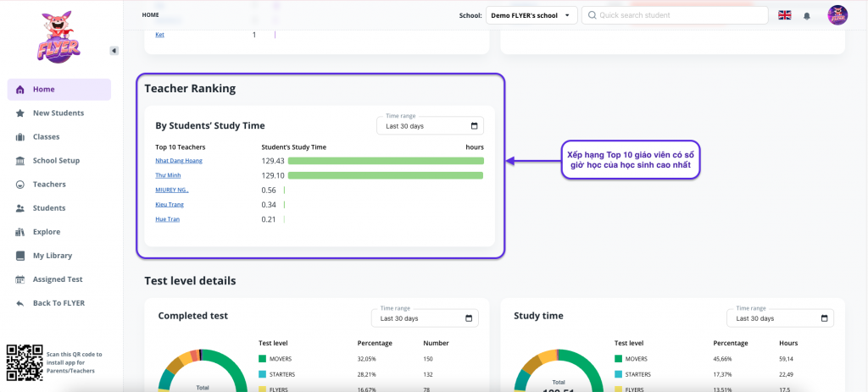Viewport: 868px width, 392px height.
Task: Click the QR code for app install
Action: click(23, 362)
